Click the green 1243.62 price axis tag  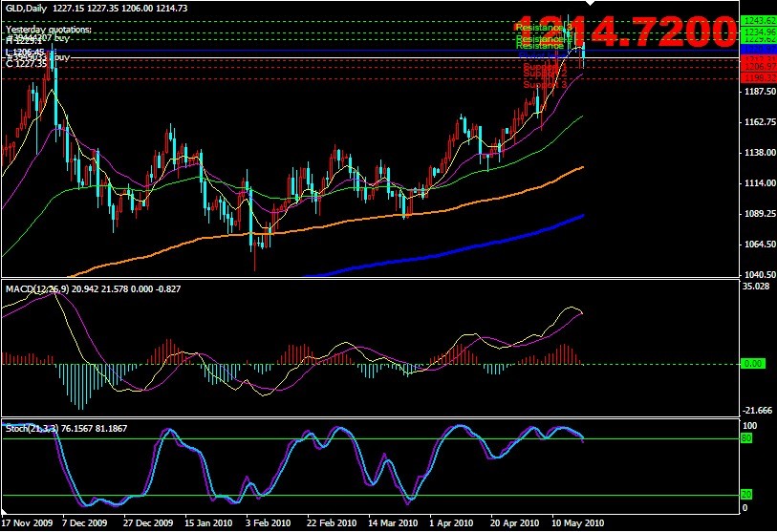tap(758, 21)
